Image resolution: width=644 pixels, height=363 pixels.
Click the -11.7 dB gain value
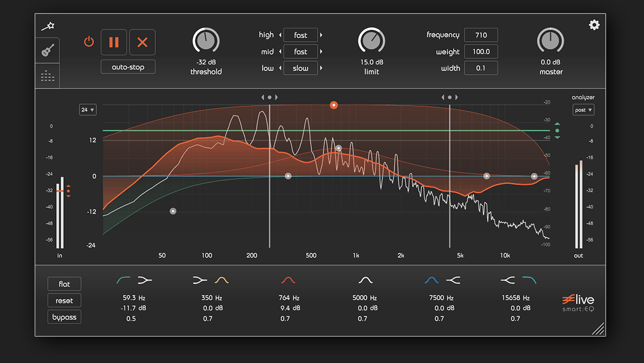point(134,308)
